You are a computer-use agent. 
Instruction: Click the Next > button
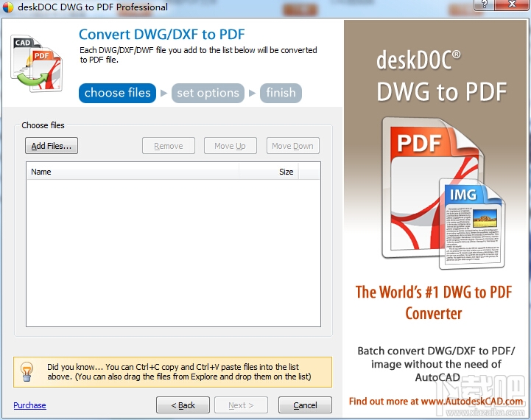(x=241, y=405)
